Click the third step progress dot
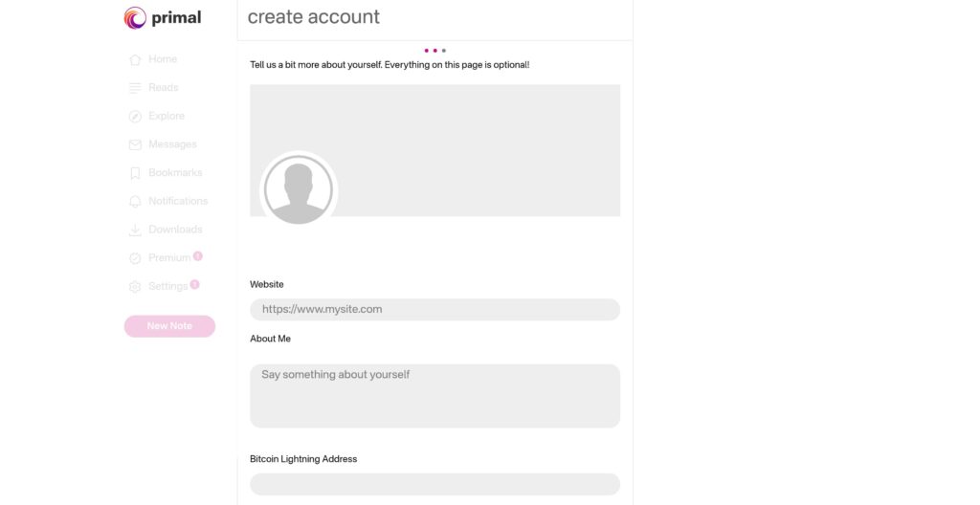The width and height of the screenshot is (980, 505). coord(444,51)
